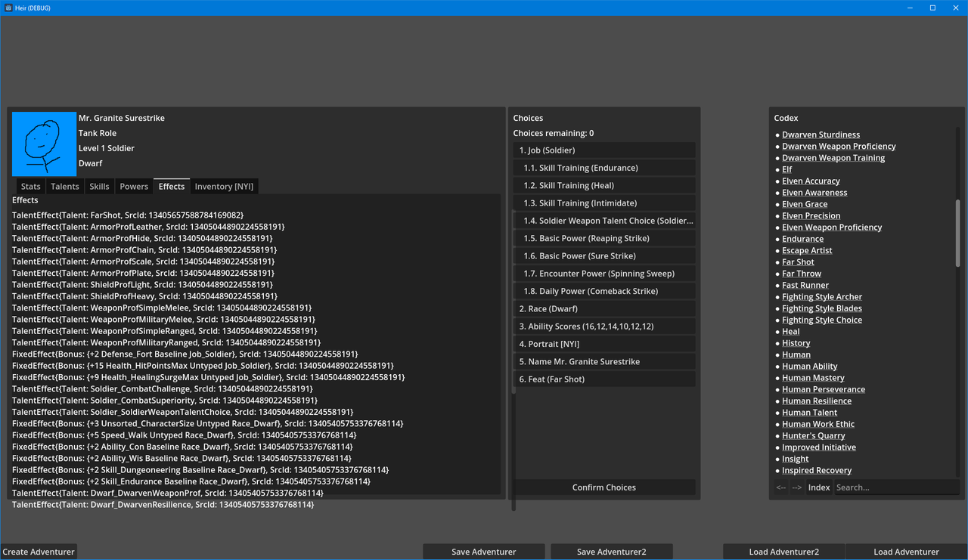Open Human Mastery codex link
Viewport: 968px width, 560px height.
pos(814,378)
